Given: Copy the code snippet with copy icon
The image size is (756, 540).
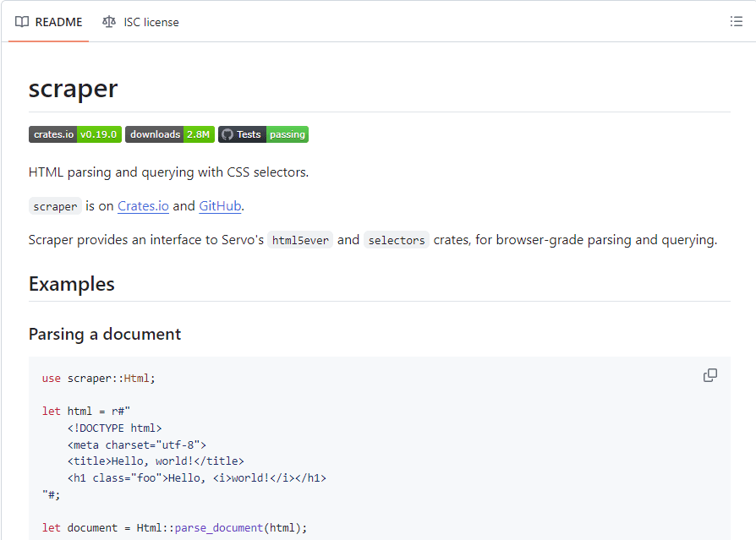Looking at the screenshot, I should 709,375.
